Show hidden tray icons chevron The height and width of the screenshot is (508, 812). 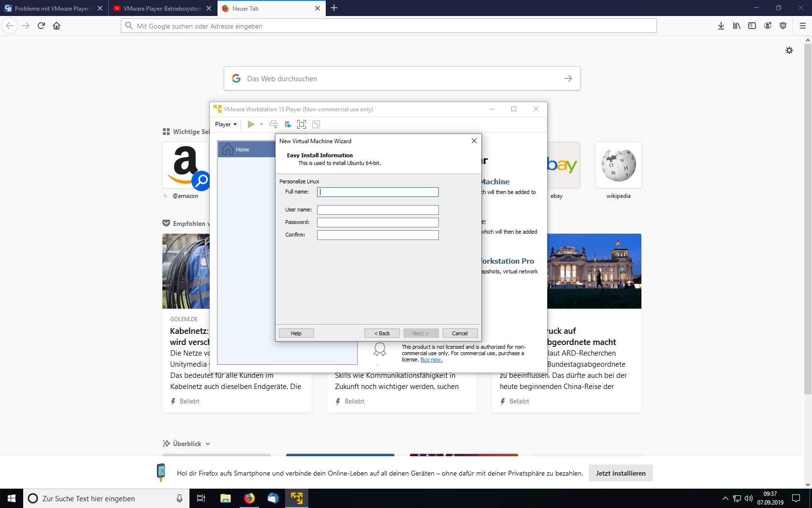tap(725, 498)
